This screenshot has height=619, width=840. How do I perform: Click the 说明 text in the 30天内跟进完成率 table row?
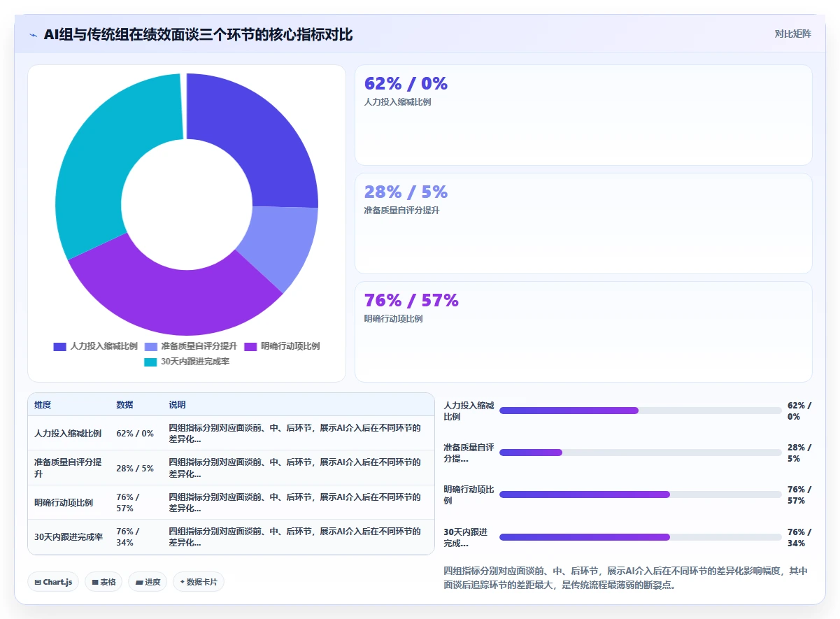295,537
